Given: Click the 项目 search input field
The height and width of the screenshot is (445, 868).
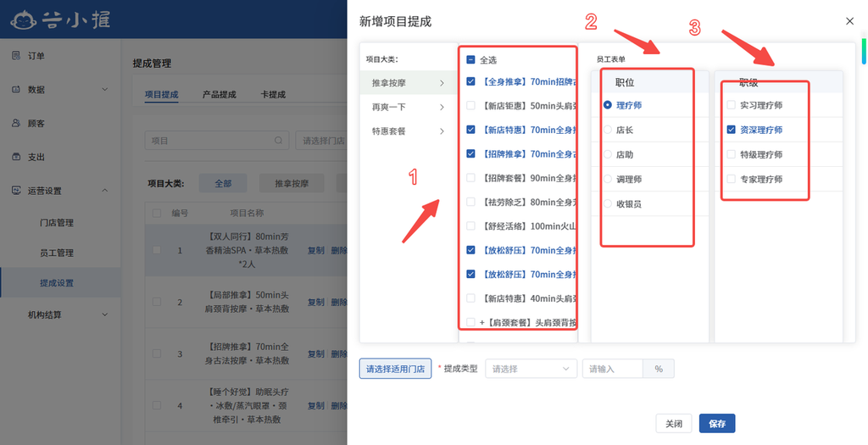Looking at the screenshot, I should pyautogui.click(x=217, y=141).
